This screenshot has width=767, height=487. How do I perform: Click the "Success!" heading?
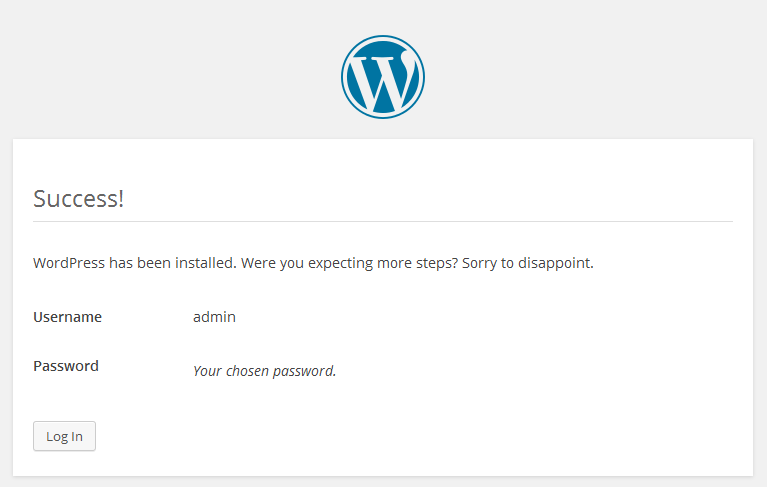tap(78, 198)
